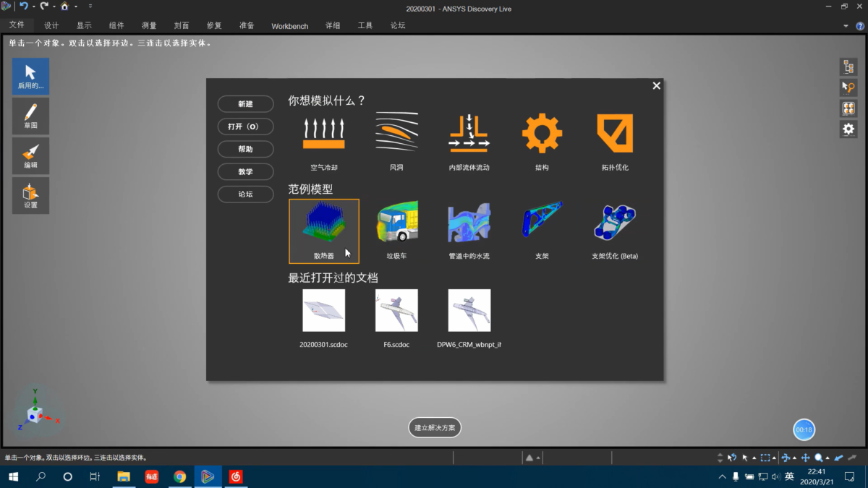Open recent document F6.scdoc
868x488 pixels.
396,319
